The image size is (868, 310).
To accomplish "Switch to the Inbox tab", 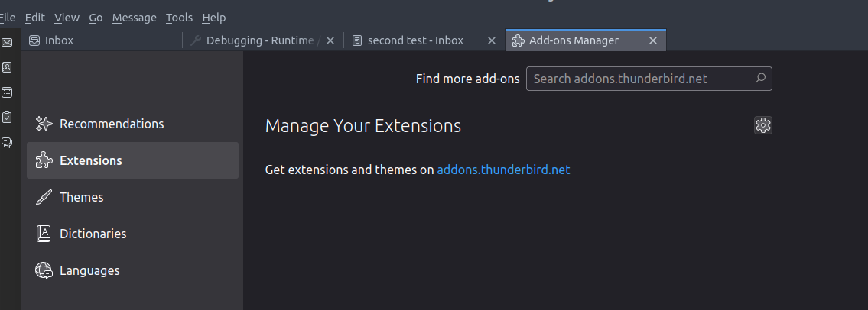I will coord(59,40).
